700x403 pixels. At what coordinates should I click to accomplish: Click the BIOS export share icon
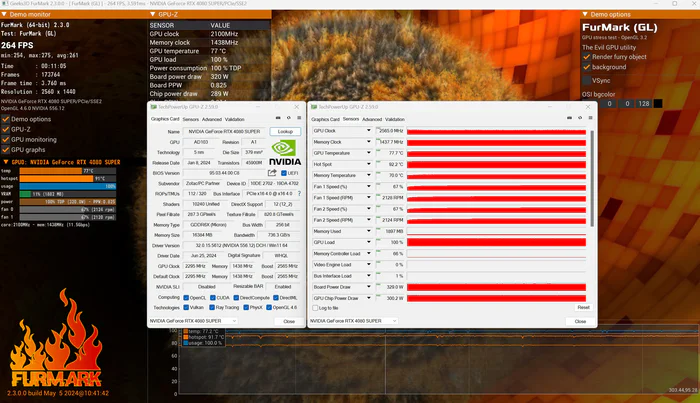272,173
